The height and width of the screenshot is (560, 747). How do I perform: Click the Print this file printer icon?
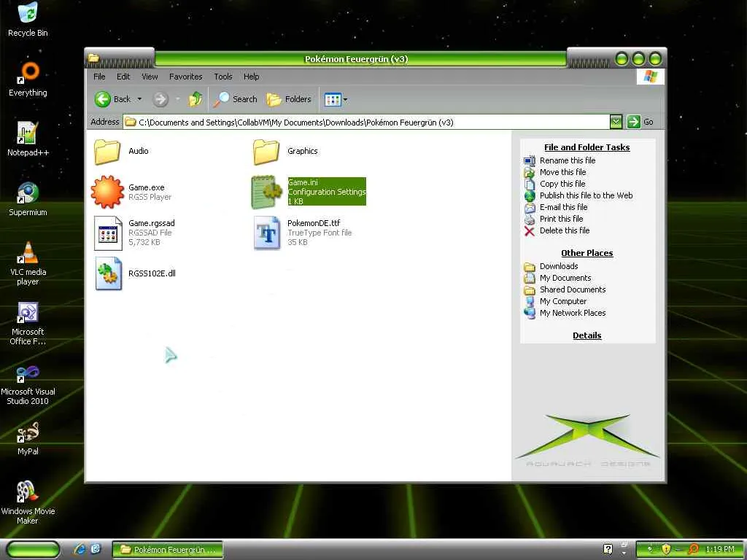click(530, 219)
